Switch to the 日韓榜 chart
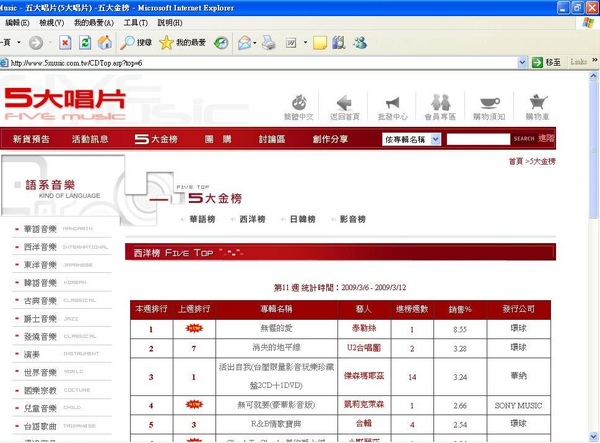 (x=303, y=219)
